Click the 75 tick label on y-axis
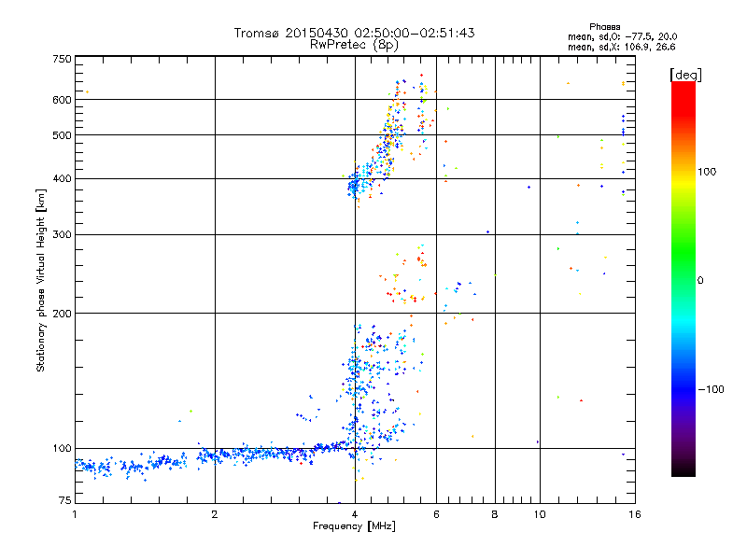The image size is (747, 560). coord(64,501)
